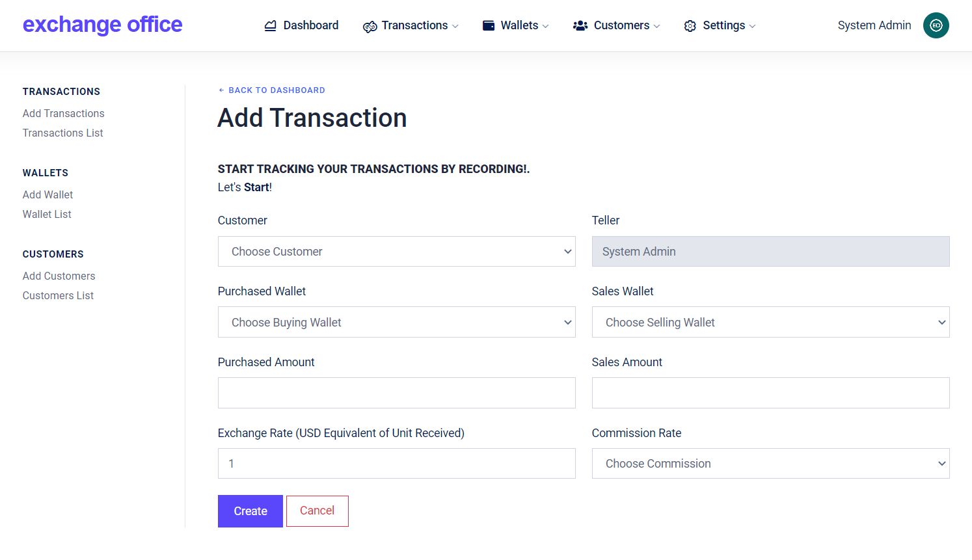Screen dimensions: 972x560
Task: Open the Choose Selling Wallet dropdown
Action: click(770, 322)
